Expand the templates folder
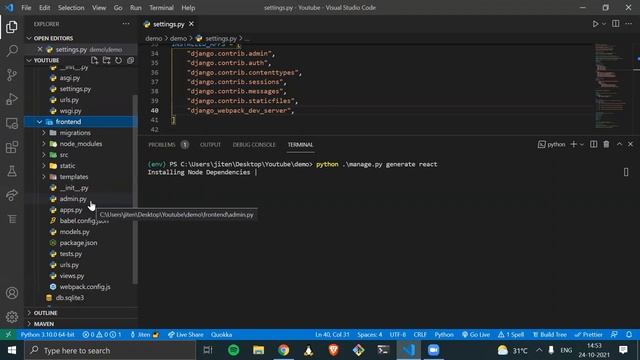This screenshot has height=360, width=640. (43, 177)
